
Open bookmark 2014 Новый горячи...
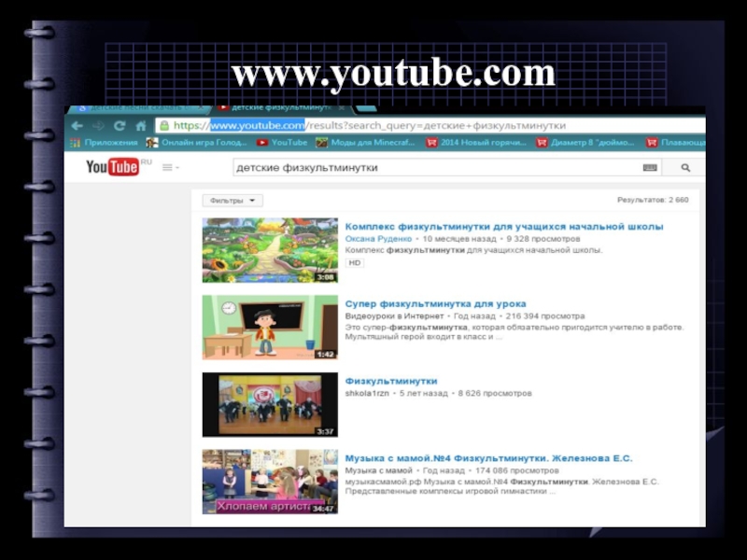(476, 143)
